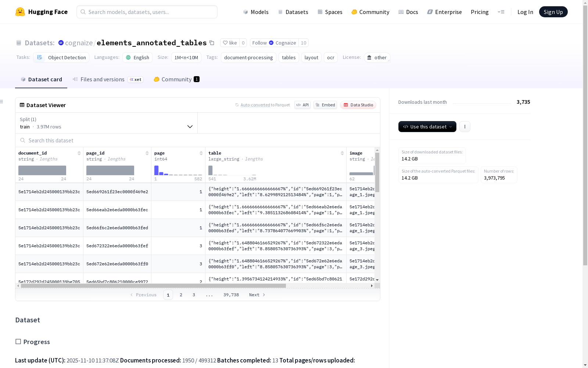
Task: Select the tables tag
Action: [x=289, y=57]
